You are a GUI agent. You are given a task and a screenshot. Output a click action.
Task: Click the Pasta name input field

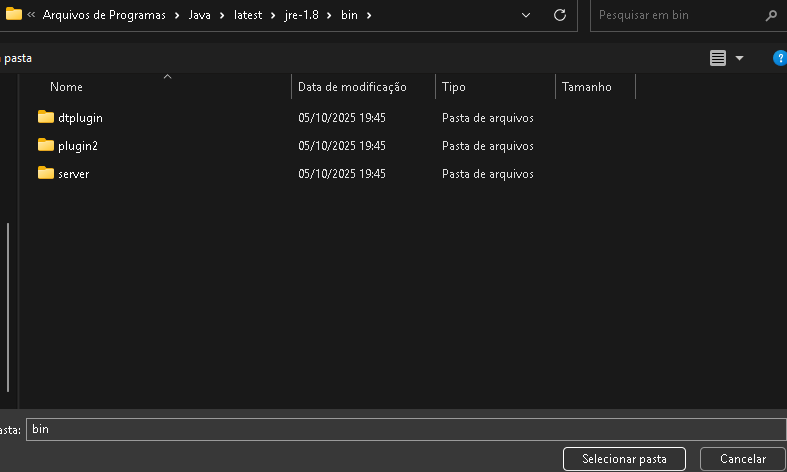pos(406,429)
